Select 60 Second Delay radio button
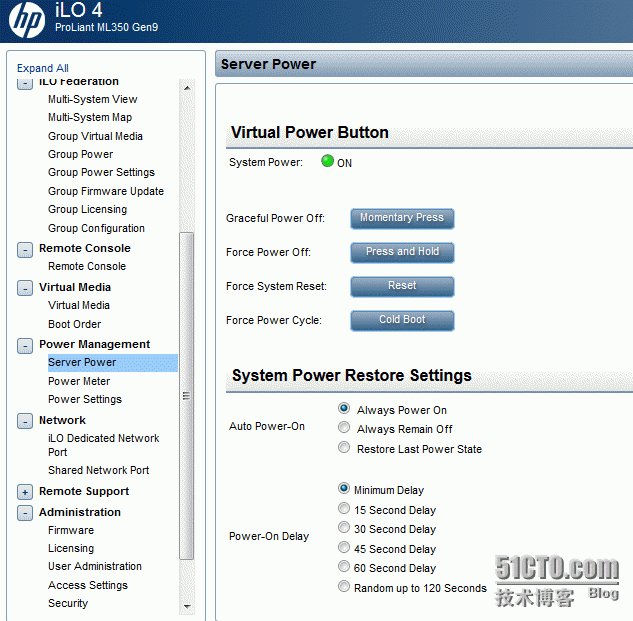Viewport: 633px width, 621px height. point(344,566)
